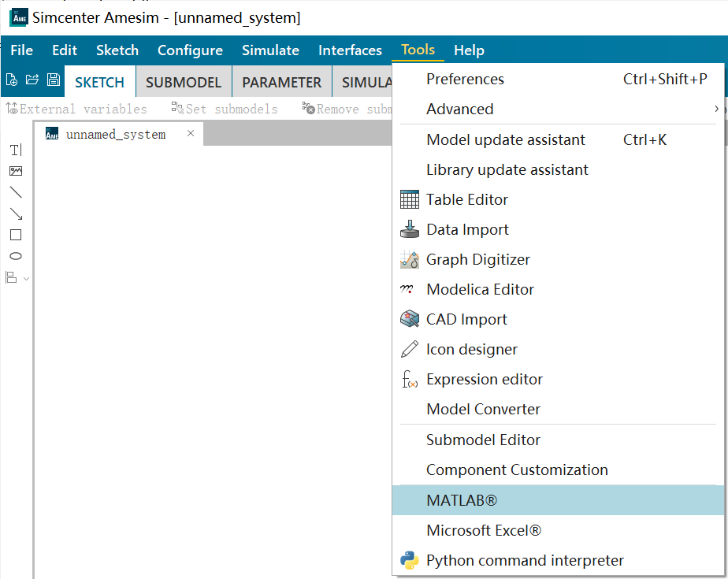The height and width of the screenshot is (579, 728).
Task: Select the arrow drawing tool
Action: [x=16, y=213]
